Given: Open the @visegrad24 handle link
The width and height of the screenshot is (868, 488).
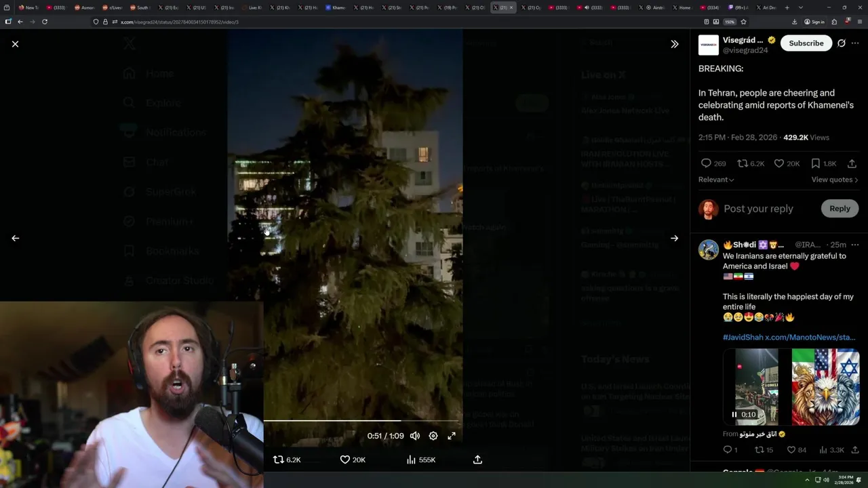Looking at the screenshot, I should click(745, 50).
